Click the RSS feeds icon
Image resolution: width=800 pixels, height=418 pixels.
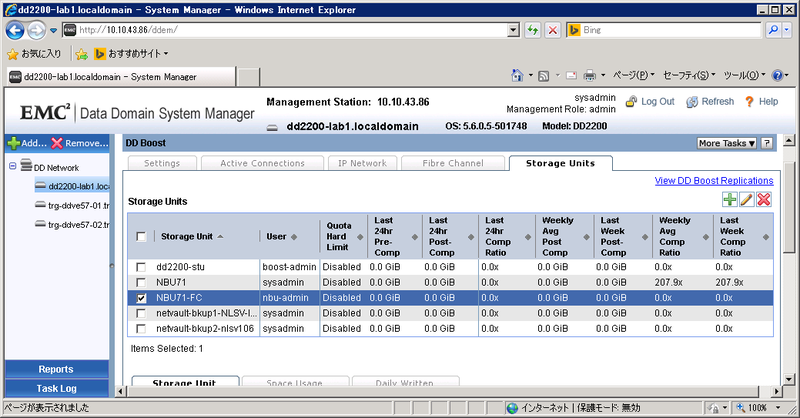point(544,76)
